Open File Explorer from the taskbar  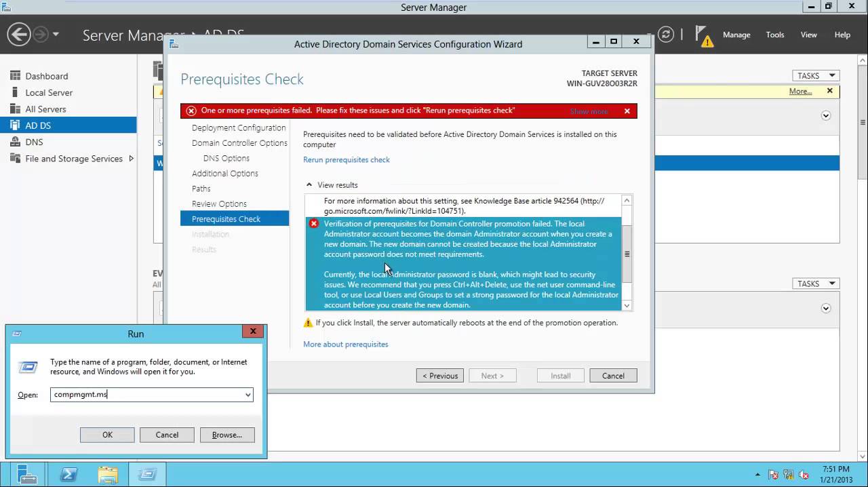pos(108,474)
